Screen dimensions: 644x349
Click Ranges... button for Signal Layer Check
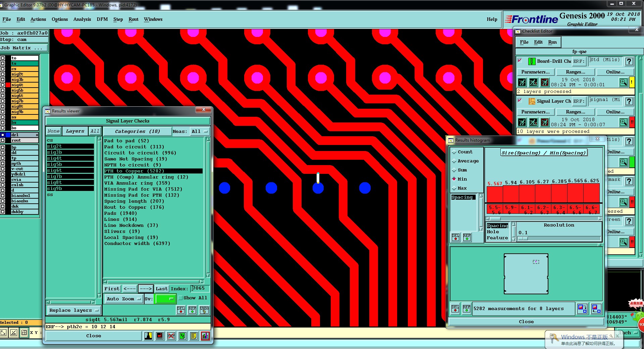pos(575,112)
